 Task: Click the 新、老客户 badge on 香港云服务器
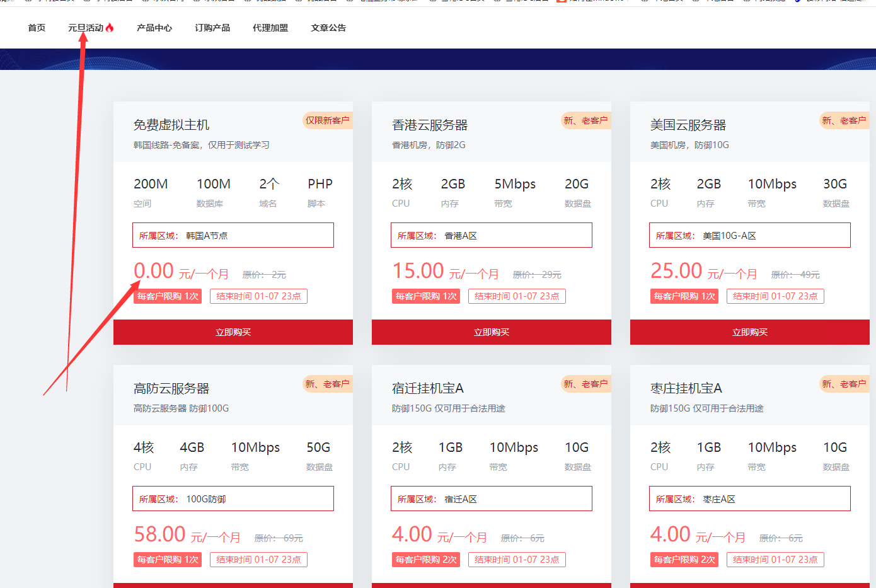coord(585,120)
